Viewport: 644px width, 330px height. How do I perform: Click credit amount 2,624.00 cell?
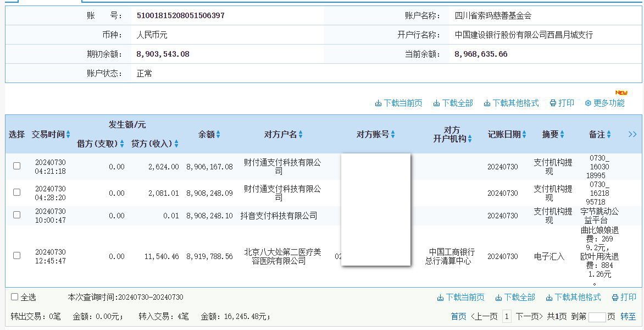163,167
